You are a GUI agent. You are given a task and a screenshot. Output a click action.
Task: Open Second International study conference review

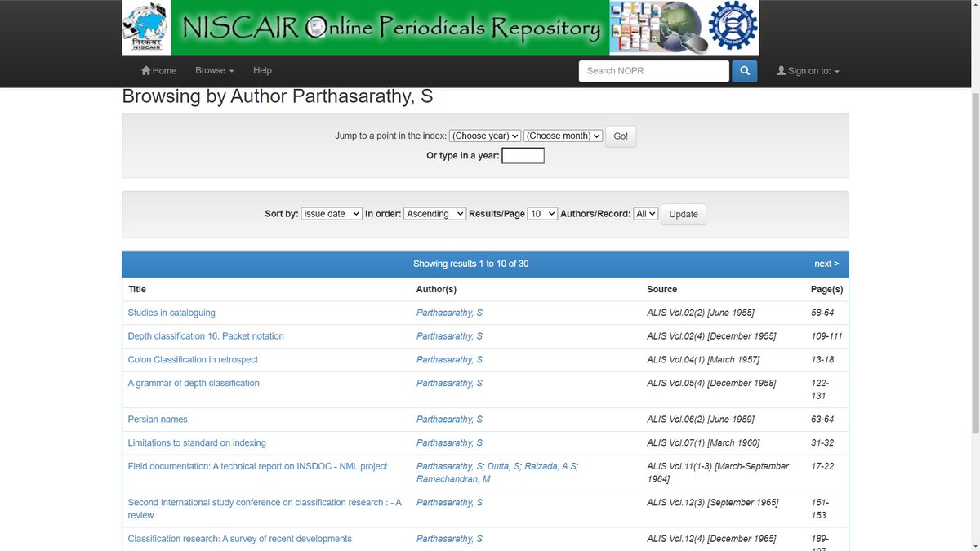tap(265, 509)
